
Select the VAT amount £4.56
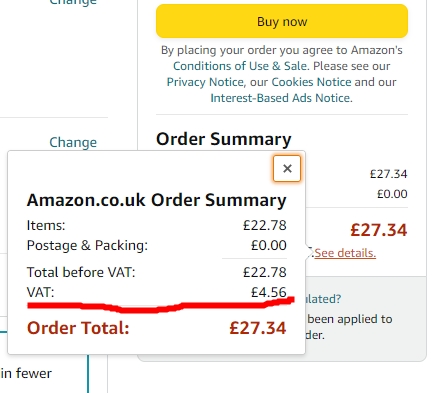269,292
